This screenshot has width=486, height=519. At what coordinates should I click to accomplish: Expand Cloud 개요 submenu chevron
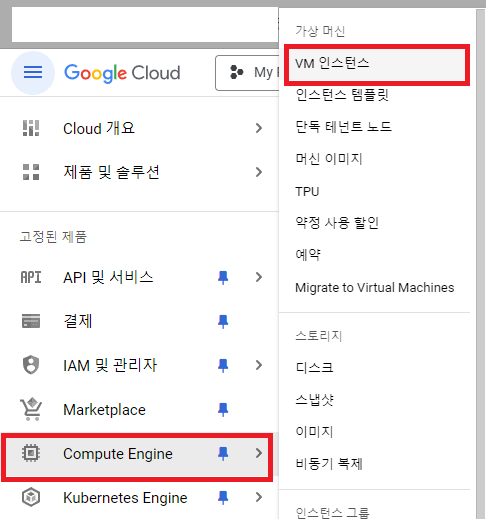tap(259, 128)
